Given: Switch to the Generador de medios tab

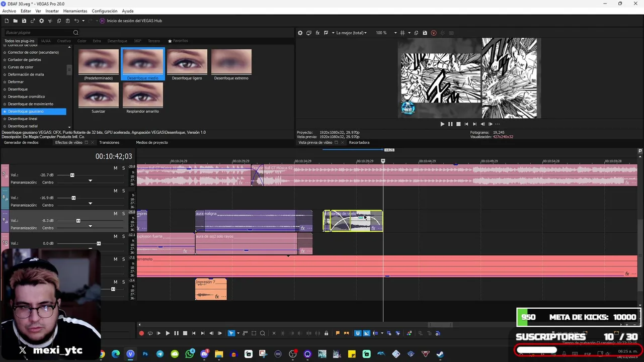Looking at the screenshot, I should click(21, 142).
